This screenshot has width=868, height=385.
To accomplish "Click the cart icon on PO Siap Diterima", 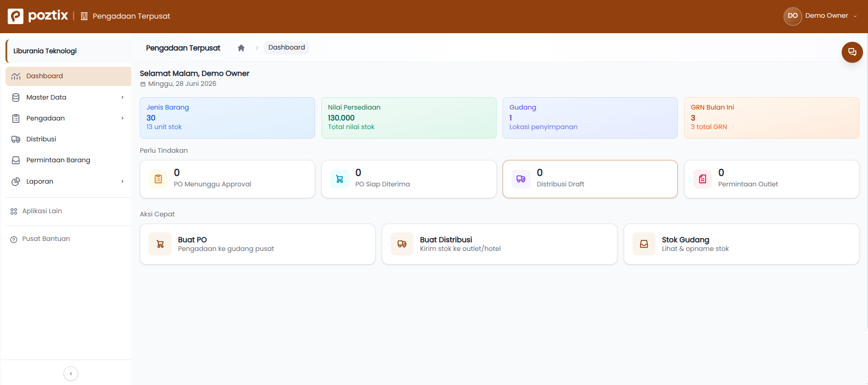I will [340, 179].
